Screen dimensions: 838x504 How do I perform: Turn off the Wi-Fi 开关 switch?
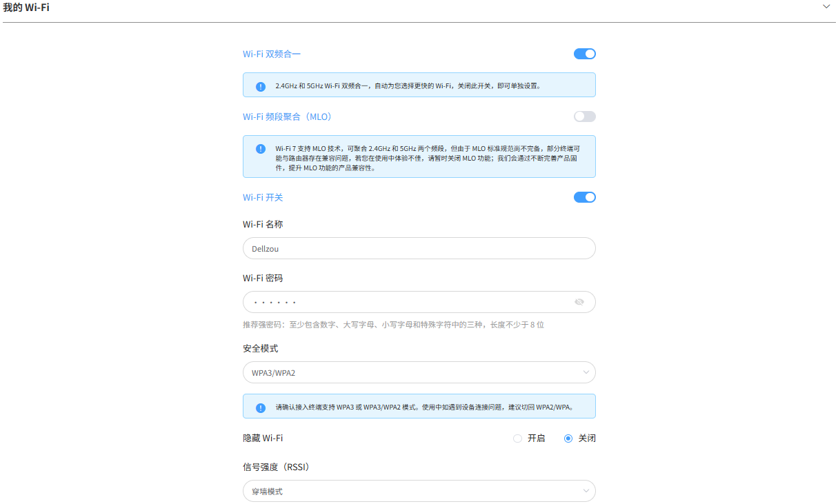584,197
